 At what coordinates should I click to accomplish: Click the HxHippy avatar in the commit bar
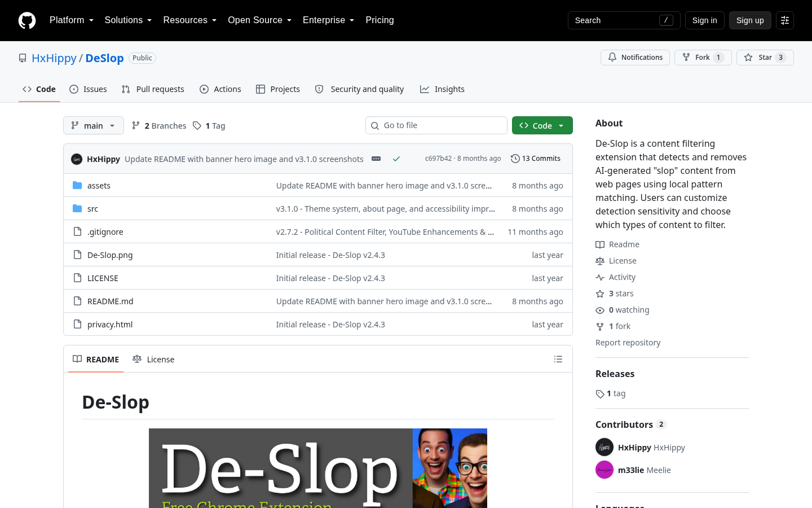click(x=77, y=159)
